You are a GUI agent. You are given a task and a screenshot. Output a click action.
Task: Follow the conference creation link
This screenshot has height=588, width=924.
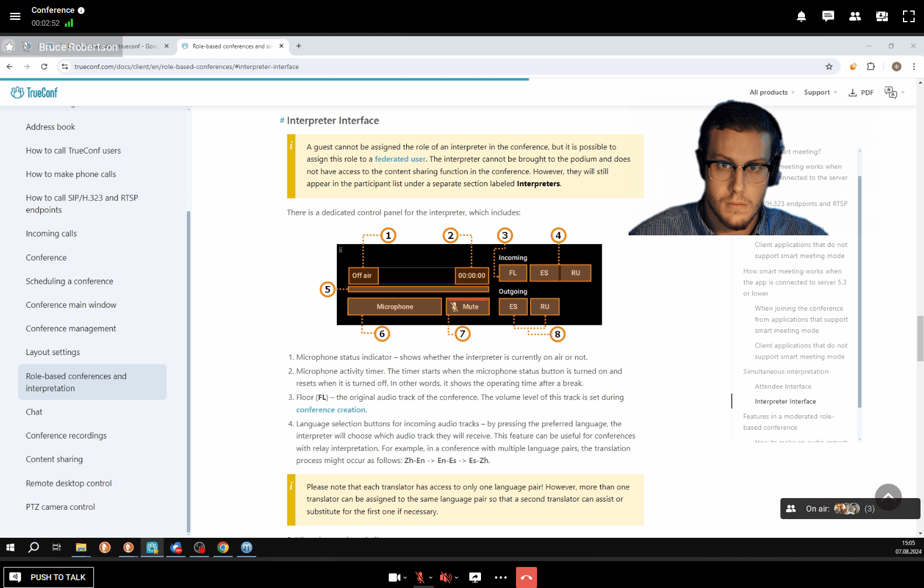tap(330, 410)
